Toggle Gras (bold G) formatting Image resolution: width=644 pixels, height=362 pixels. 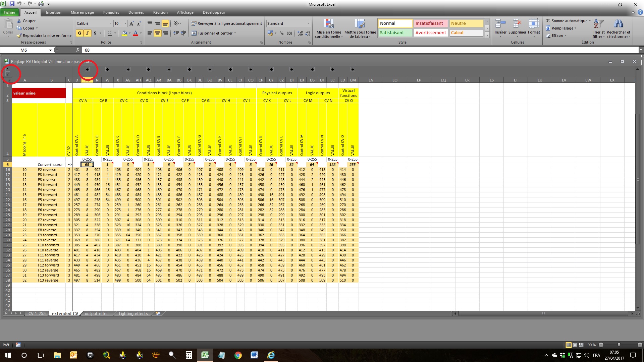click(x=79, y=33)
